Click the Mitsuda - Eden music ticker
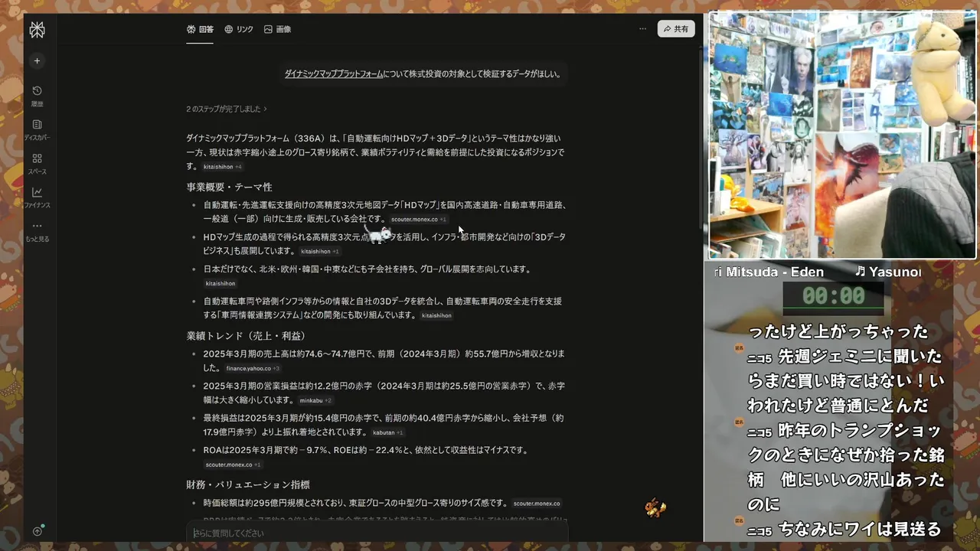The height and width of the screenshot is (551, 980). (x=769, y=272)
